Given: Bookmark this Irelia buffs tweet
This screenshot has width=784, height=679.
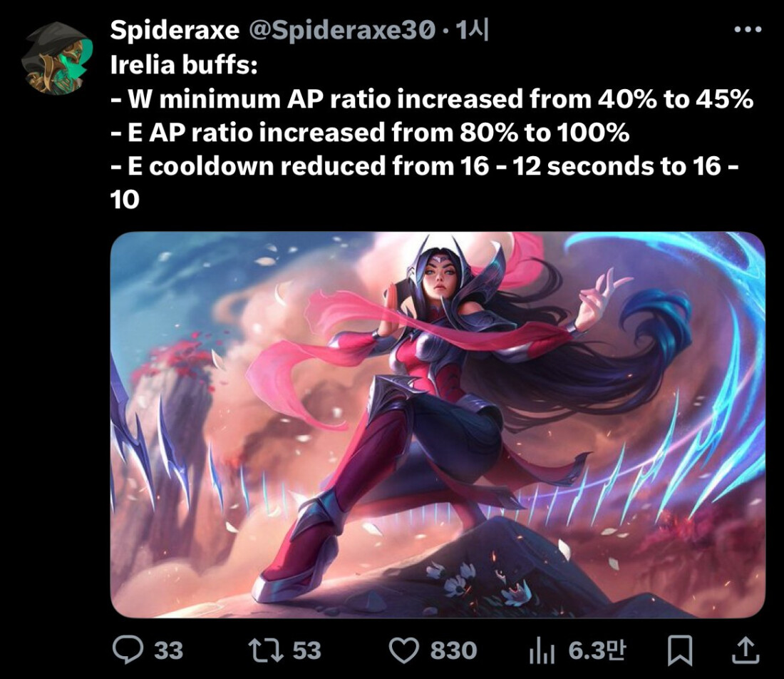Looking at the screenshot, I should (681, 650).
